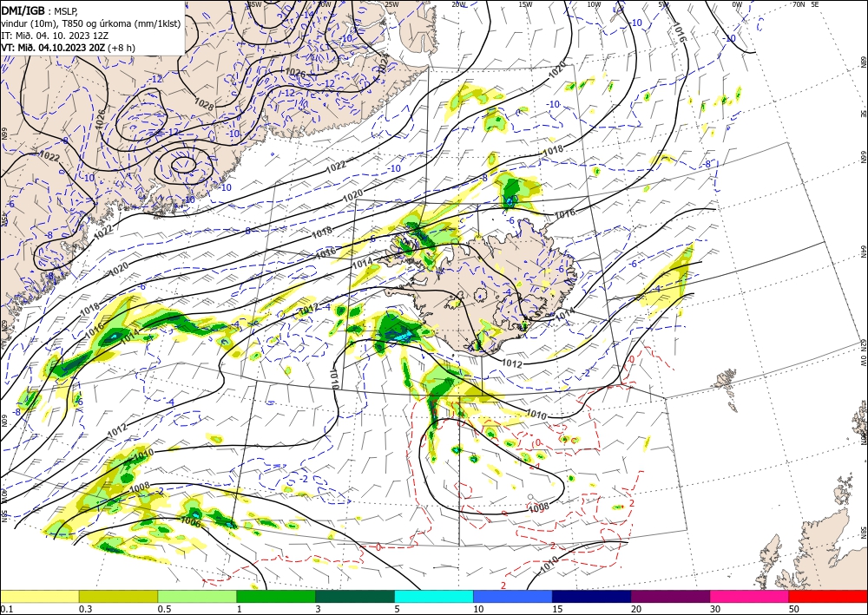Click the '1006' isobar label
The image size is (868, 615).
[x=191, y=521]
